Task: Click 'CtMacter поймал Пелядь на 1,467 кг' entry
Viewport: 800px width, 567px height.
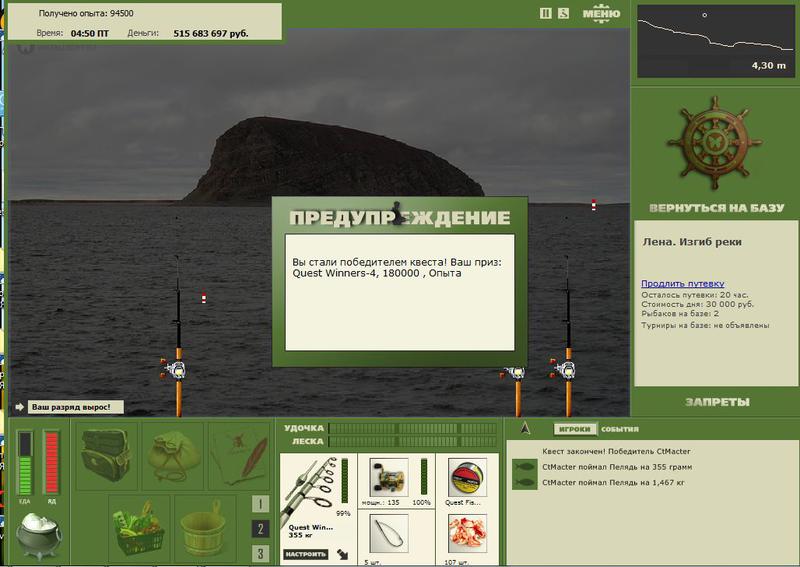Action: pos(613,482)
